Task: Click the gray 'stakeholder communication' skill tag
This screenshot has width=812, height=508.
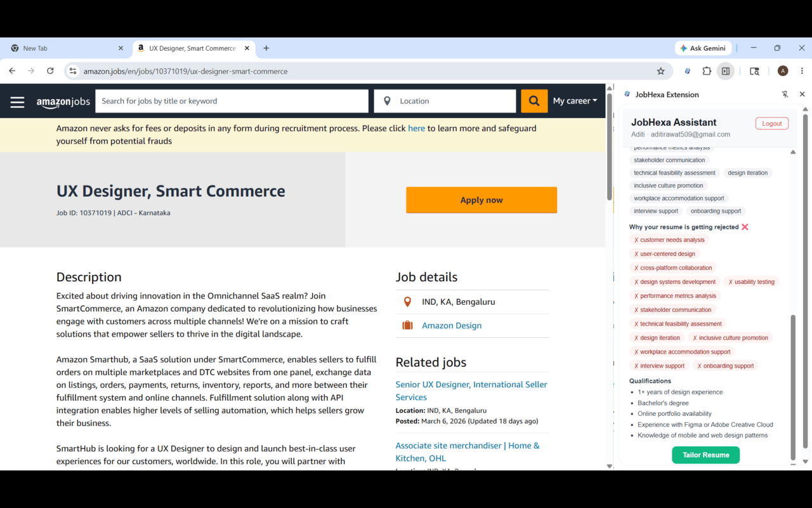Action: (669, 160)
